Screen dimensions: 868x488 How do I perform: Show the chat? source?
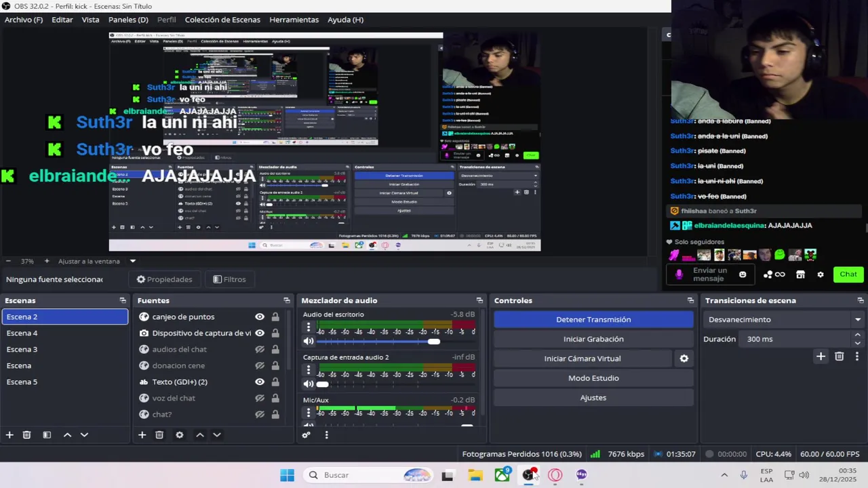tap(259, 414)
